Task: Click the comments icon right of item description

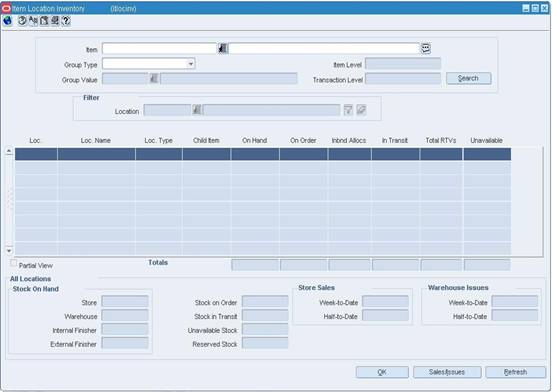Action: (426, 48)
